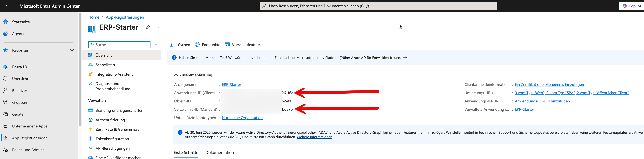Image resolution: width=644 pixels, height=159 pixels.
Task: Click the Nur meine Organisation link
Action: point(242,118)
